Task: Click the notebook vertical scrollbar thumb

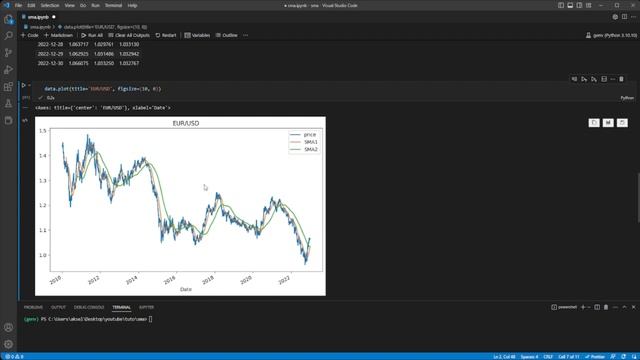Action: click(638, 198)
